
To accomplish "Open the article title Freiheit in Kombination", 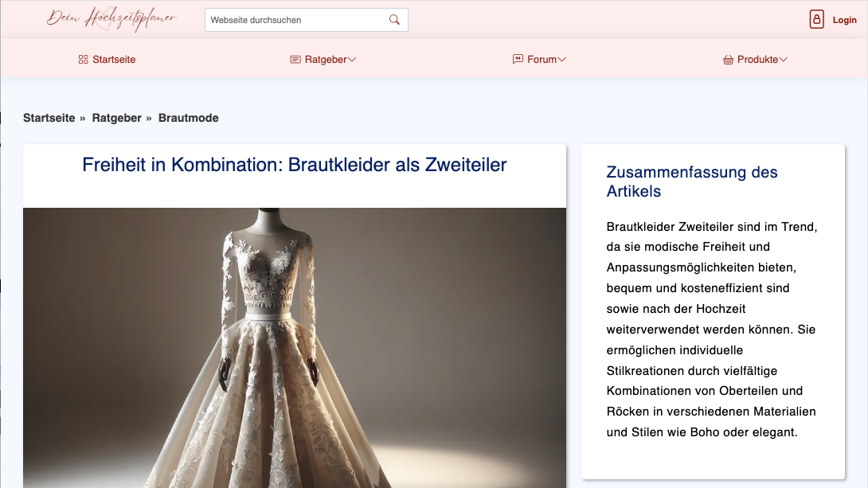I will click(294, 166).
